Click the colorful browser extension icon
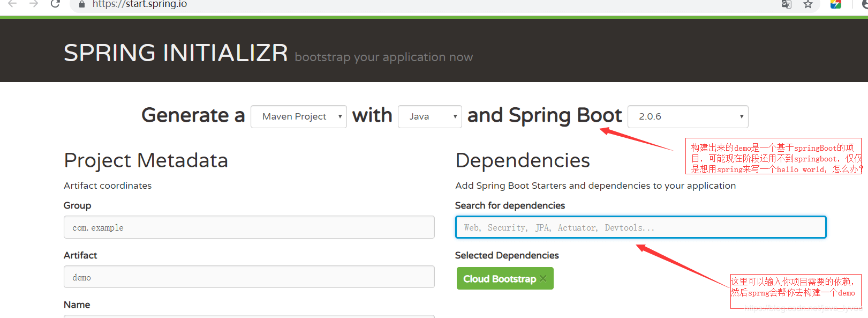Screen dimensions: 868x318 pyautogui.click(x=836, y=4)
